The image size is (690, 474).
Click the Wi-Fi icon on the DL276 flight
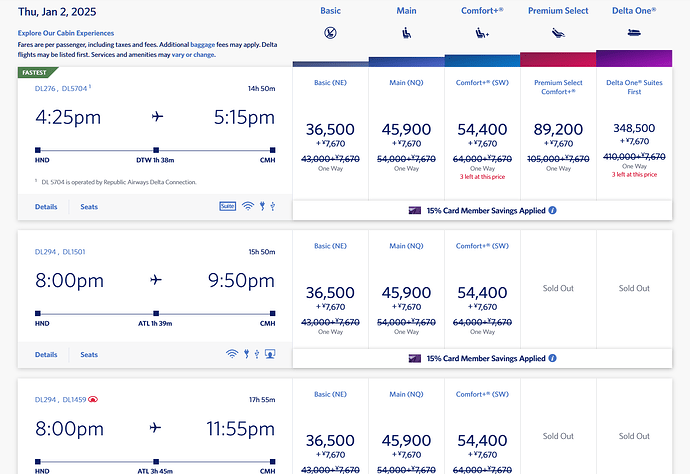tap(247, 207)
